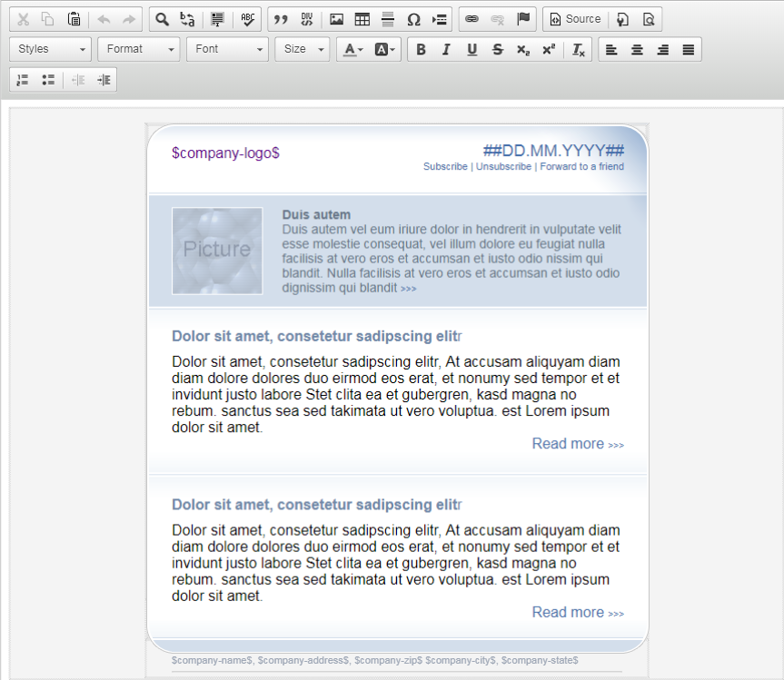Click the ##DD.MM.YYYY## date placeholder

pyautogui.click(x=553, y=151)
